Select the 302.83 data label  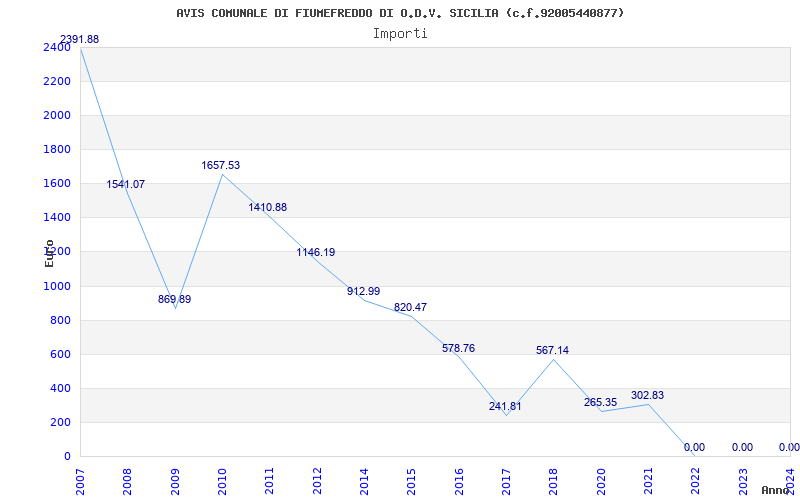(x=647, y=395)
